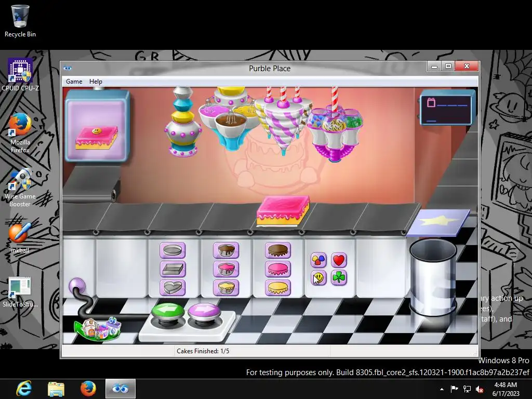Open Recycle Bin desktop icon
This screenshot has width=532, height=399.
[20, 21]
